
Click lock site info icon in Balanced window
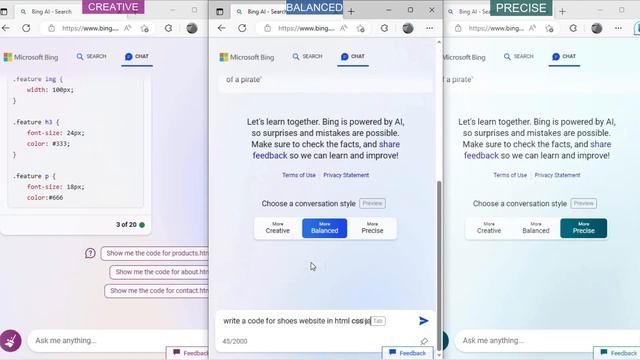[x=267, y=28]
